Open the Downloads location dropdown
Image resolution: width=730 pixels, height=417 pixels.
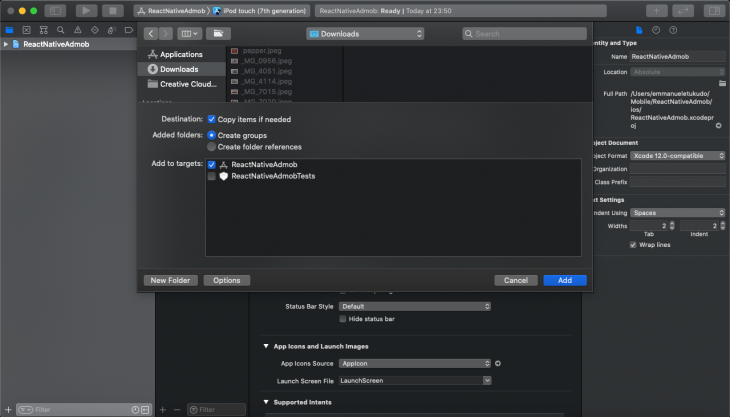pyautogui.click(x=365, y=34)
